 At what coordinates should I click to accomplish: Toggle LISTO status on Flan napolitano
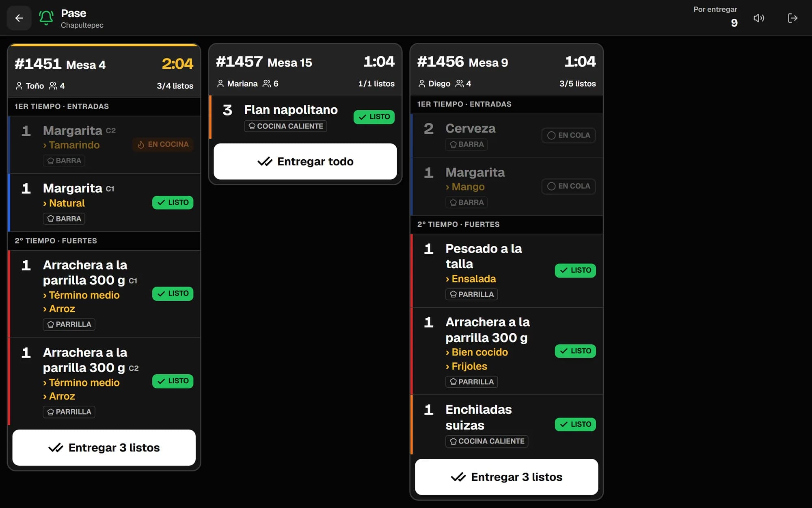point(374,117)
